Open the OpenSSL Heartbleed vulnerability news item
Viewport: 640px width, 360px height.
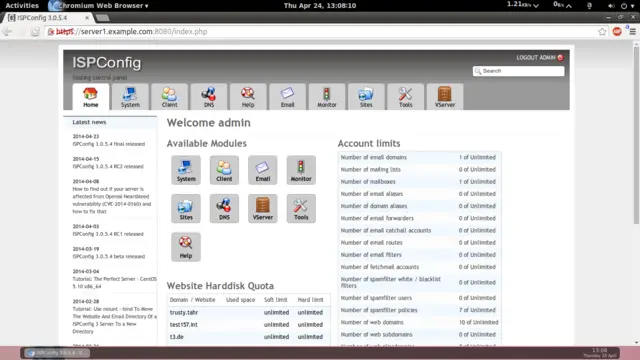[112, 200]
